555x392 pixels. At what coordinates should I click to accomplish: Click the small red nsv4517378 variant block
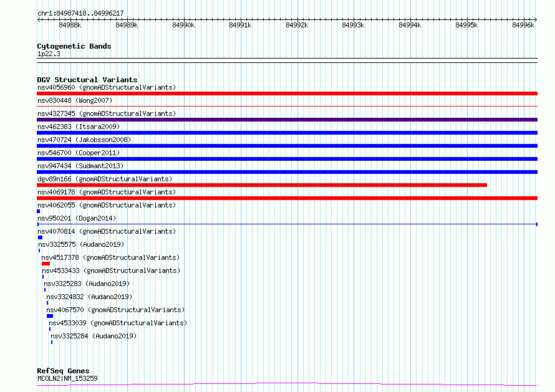click(46, 264)
